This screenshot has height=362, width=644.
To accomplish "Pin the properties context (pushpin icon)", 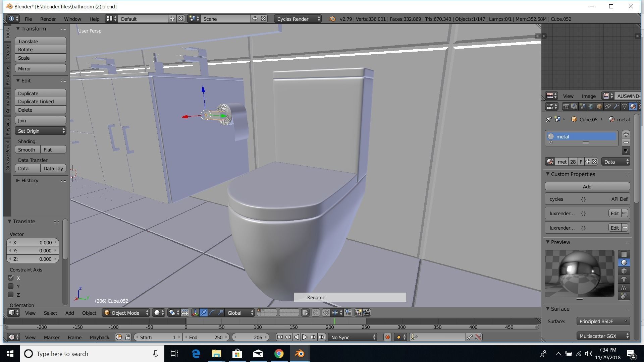I will 549,119.
